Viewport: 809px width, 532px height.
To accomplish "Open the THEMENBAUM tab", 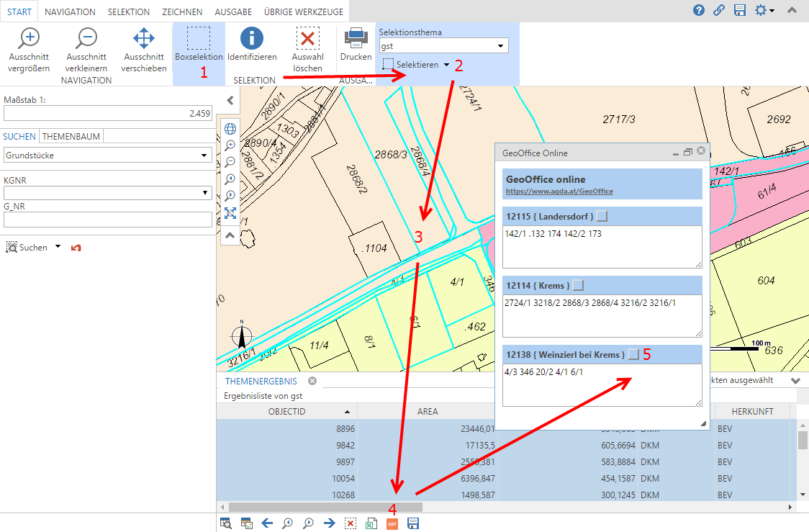I will tap(70, 136).
